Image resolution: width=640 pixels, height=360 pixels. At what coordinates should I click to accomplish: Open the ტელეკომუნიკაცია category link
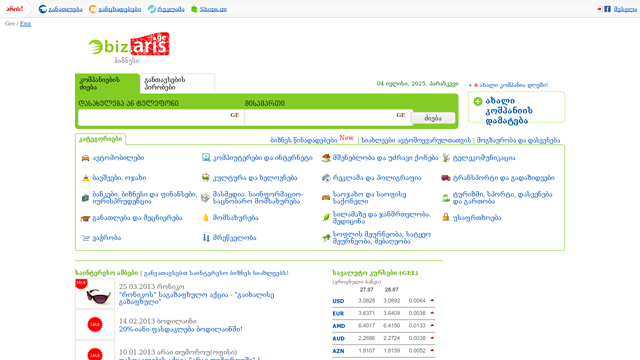tap(484, 158)
